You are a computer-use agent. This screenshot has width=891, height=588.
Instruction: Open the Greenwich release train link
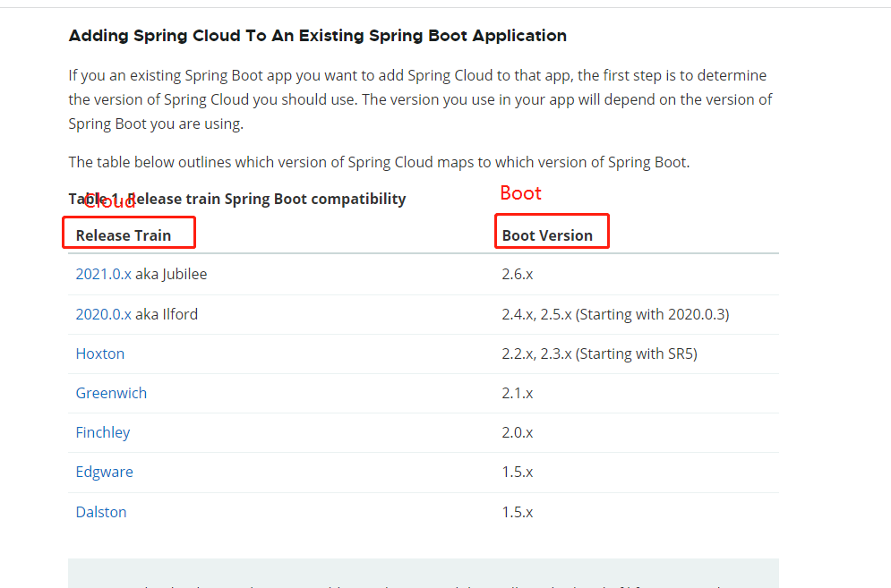(x=111, y=393)
